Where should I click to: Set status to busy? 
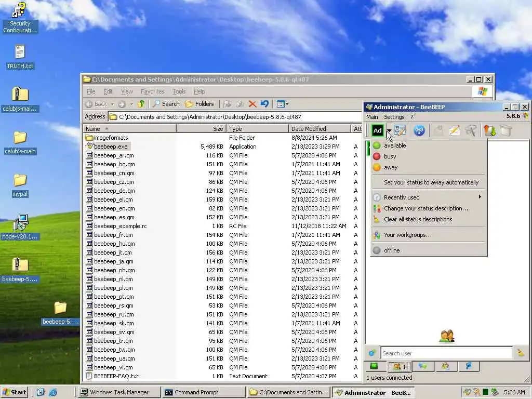coord(429,156)
